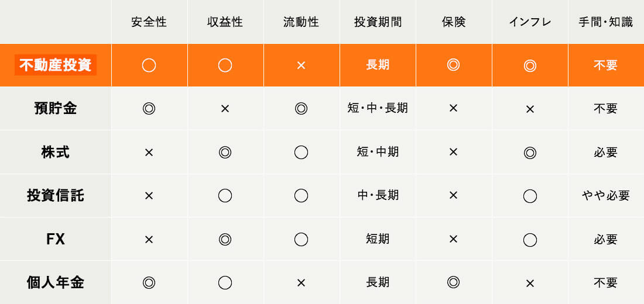Click the 不動産投資 row label
This screenshot has height=304, width=644.
pyautogui.click(x=56, y=65)
